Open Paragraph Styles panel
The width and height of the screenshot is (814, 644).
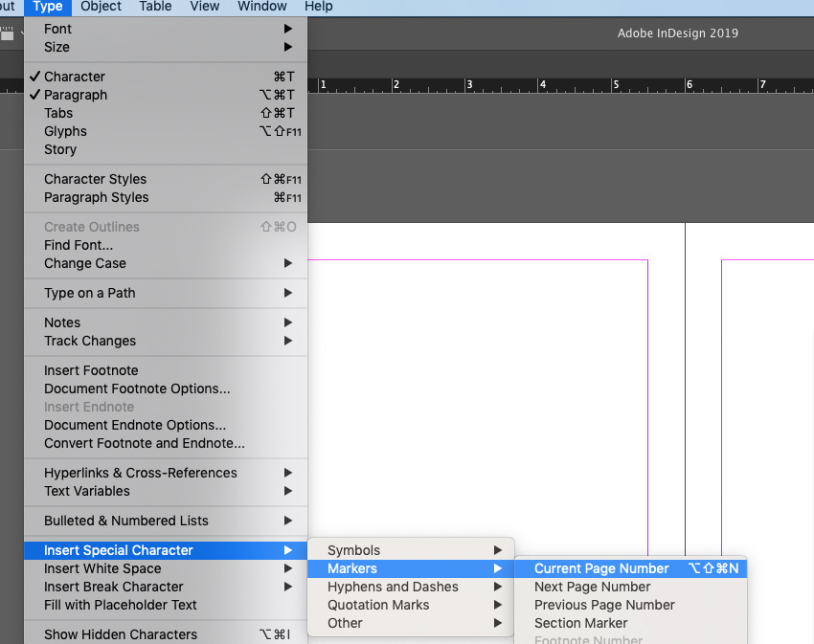click(x=95, y=197)
